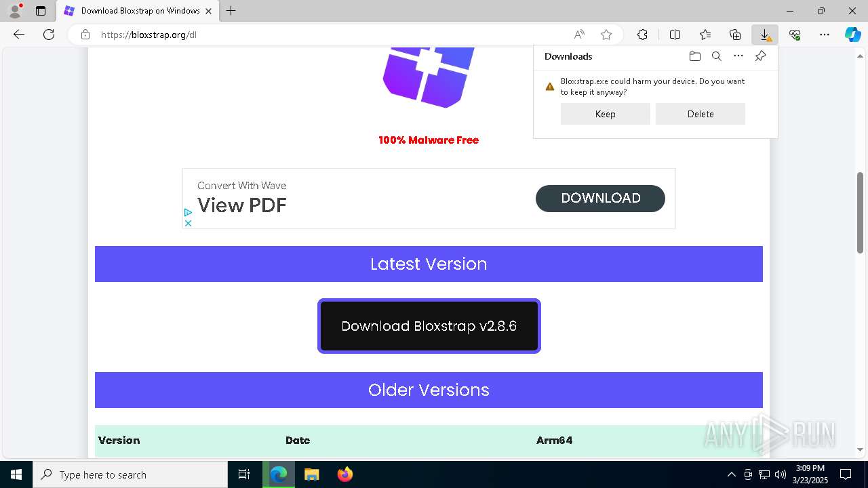
Task: Open a new tab with the plus icon
Action: [x=231, y=11]
